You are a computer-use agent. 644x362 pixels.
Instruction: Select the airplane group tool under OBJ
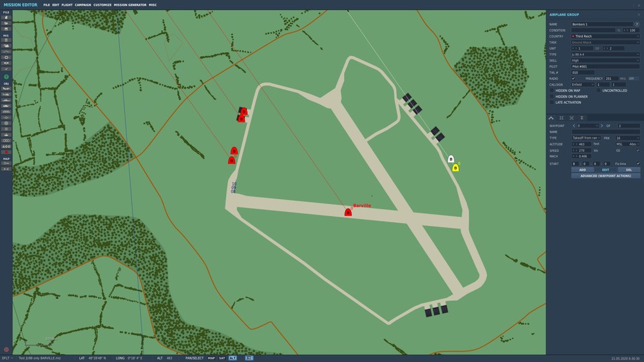[x=6, y=88]
